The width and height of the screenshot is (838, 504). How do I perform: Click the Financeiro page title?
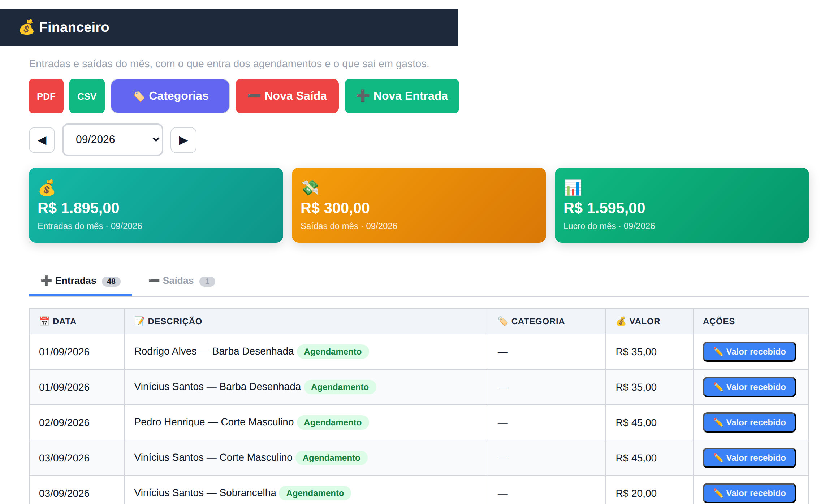(74, 27)
